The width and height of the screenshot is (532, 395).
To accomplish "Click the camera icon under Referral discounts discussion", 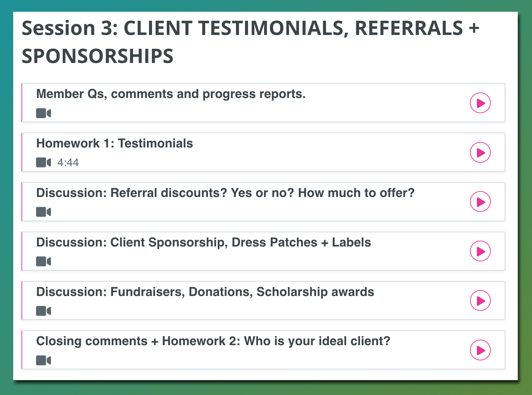I will coord(43,212).
